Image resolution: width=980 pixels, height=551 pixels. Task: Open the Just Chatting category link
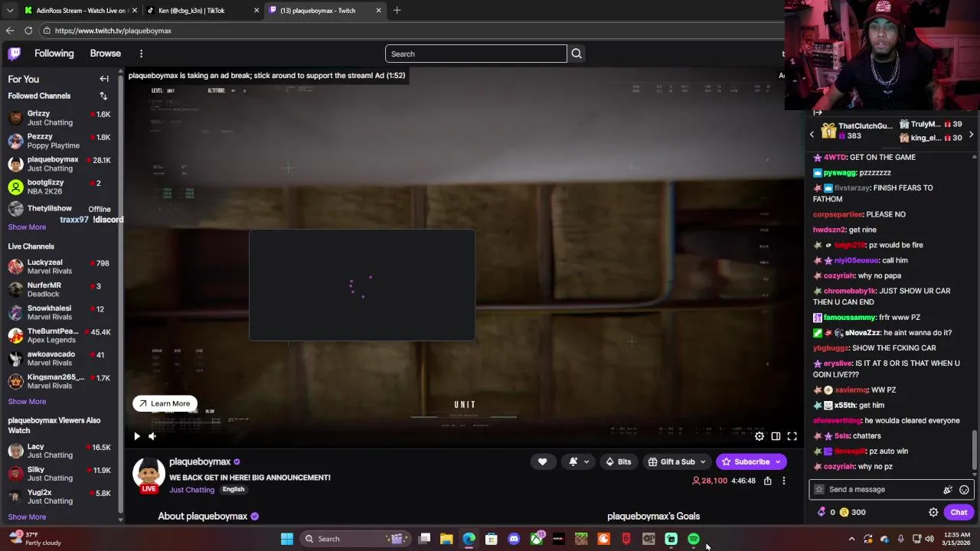pyautogui.click(x=191, y=490)
